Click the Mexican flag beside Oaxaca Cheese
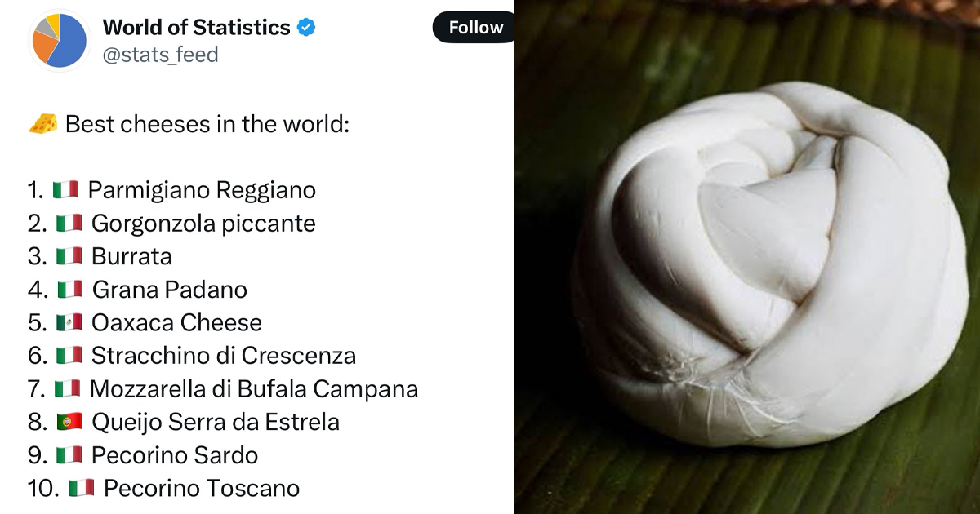Screen dimensions: 980x514 pos(69,322)
